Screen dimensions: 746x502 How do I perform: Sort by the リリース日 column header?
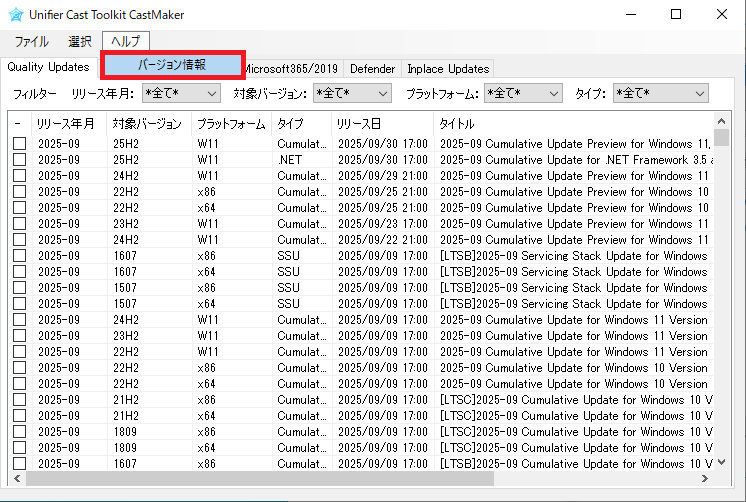381,124
